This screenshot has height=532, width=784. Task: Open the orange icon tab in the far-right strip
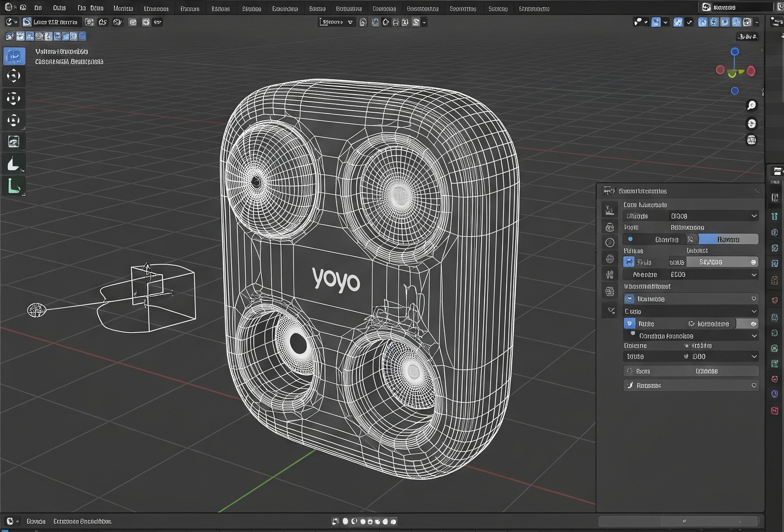click(775, 281)
